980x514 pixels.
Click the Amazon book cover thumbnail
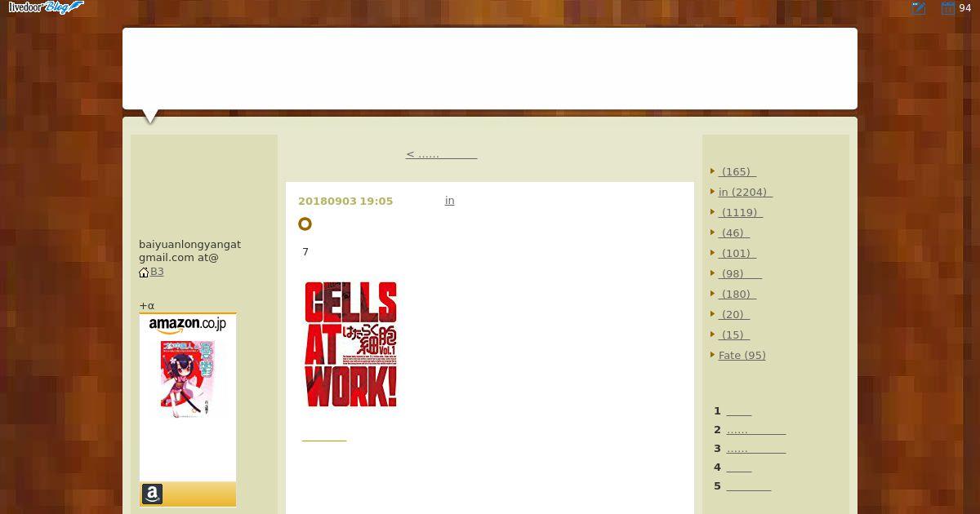pos(188,379)
